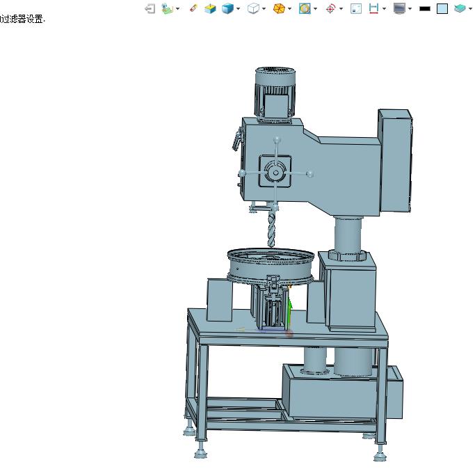Expand dropdown beside the white wireframe cube
Viewport: 475px width, 476px height.
click(x=264, y=8)
